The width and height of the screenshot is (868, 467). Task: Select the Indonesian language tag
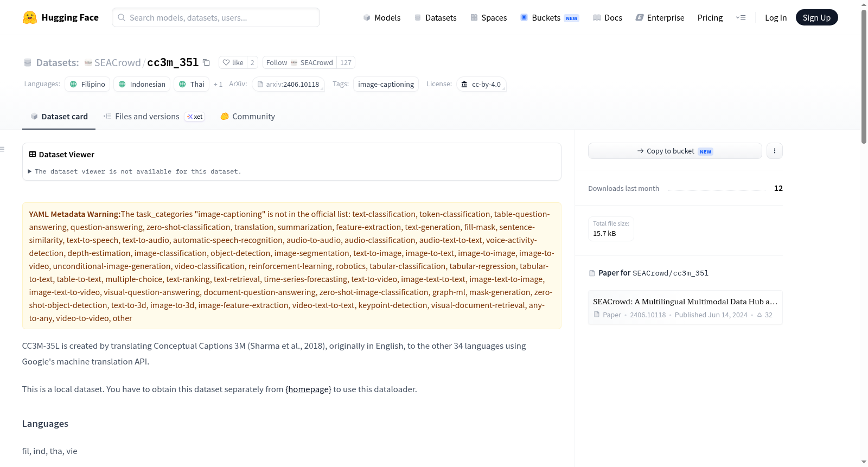[142, 84]
